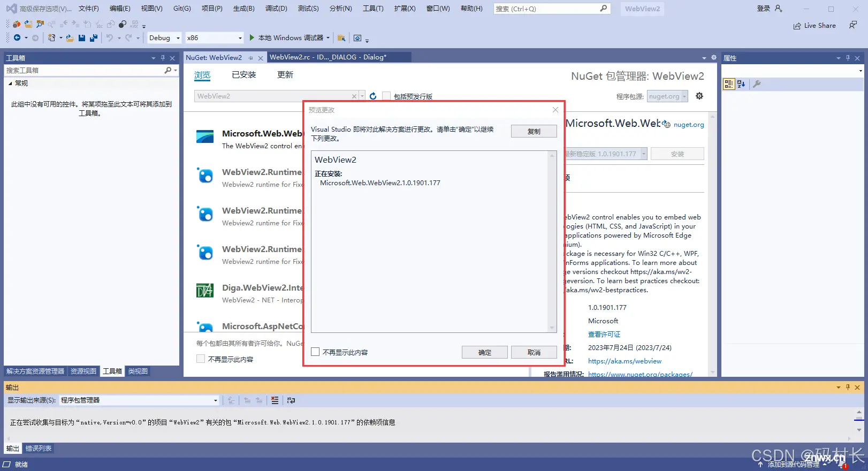This screenshot has width=868, height=471.
Task: Open the debugger target dropdown arrow
Action: (x=328, y=38)
